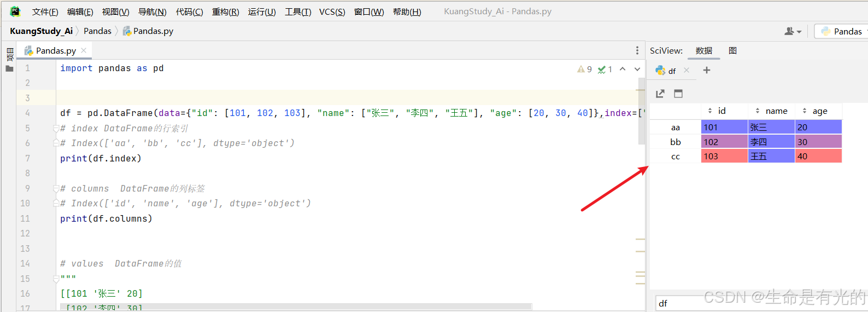868x312 pixels.
Task: Sort table by age column
Action: click(x=818, y=111)
